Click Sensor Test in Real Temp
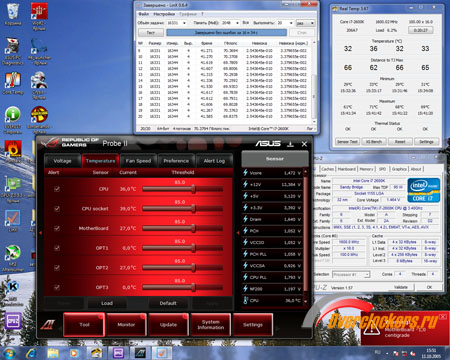 (347, 142)
